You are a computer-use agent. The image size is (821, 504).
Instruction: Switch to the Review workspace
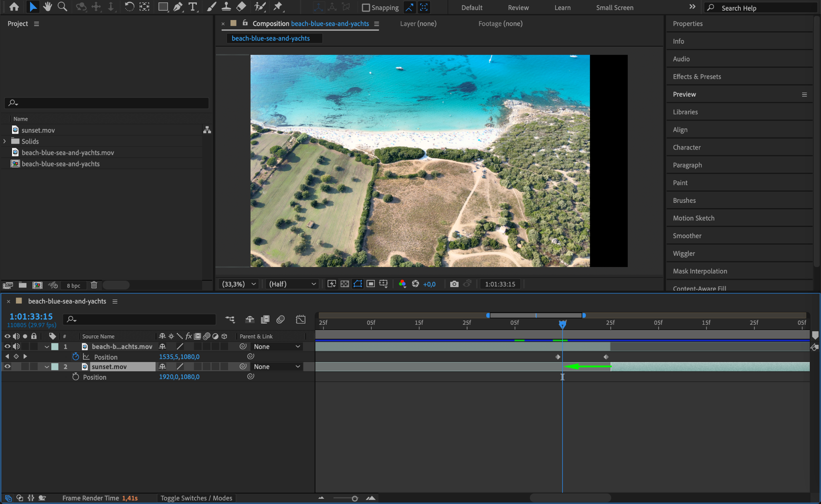(x=518, y=8)
